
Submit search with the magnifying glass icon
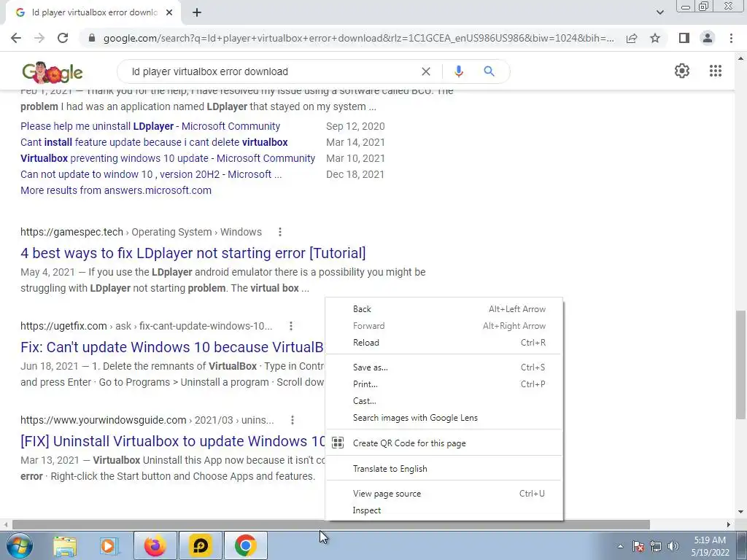489,71
